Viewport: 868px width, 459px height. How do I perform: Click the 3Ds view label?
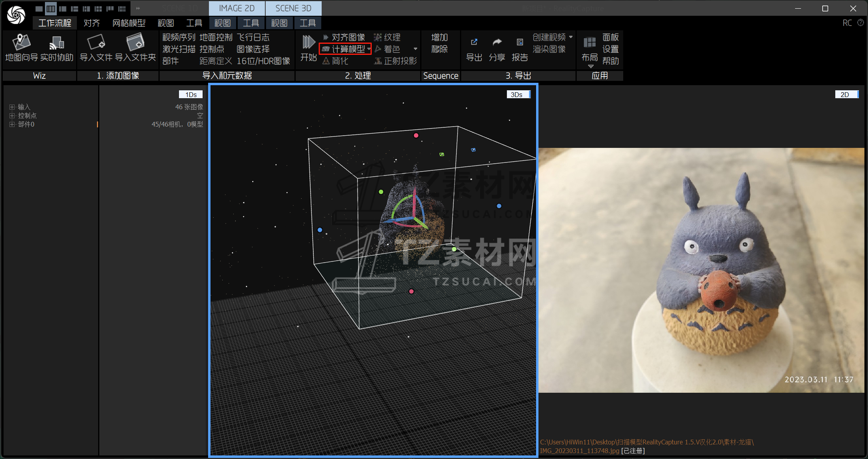click(x=518, y=95)
